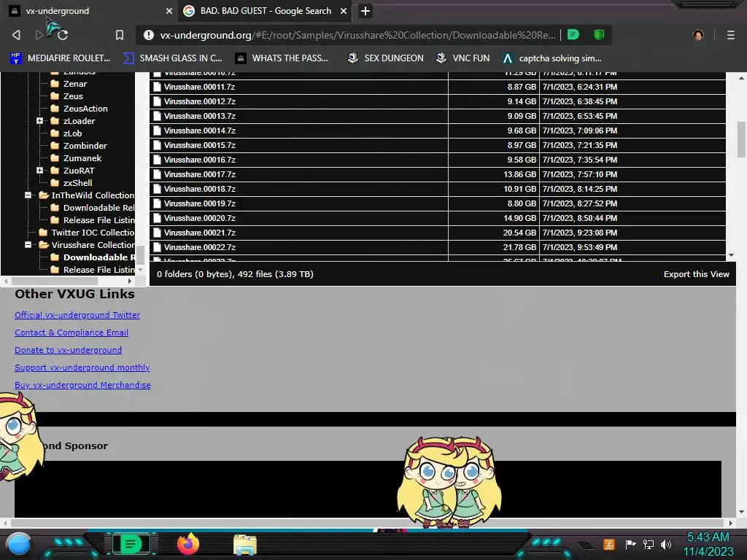The height and width of the screenshot is (560, 747).
Task: Select Twitter IOC Collection folder
Action: tap(93, 233)
